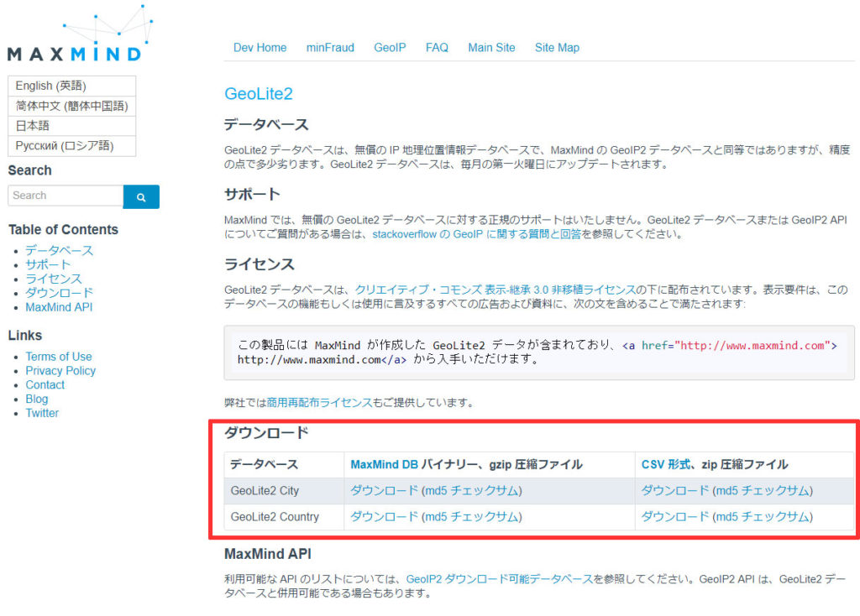860x616 pixels.
Task: Switch language to 日本語
Action: 72,126
